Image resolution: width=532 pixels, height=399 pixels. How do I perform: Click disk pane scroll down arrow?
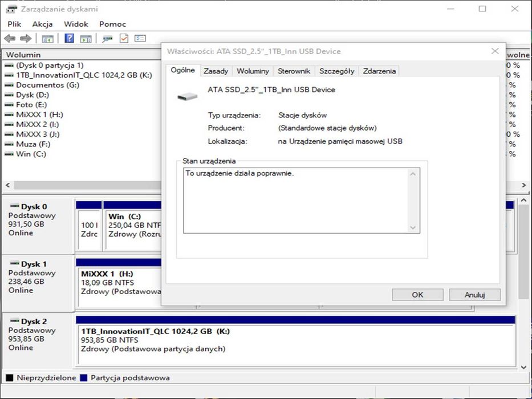(523, 367)
